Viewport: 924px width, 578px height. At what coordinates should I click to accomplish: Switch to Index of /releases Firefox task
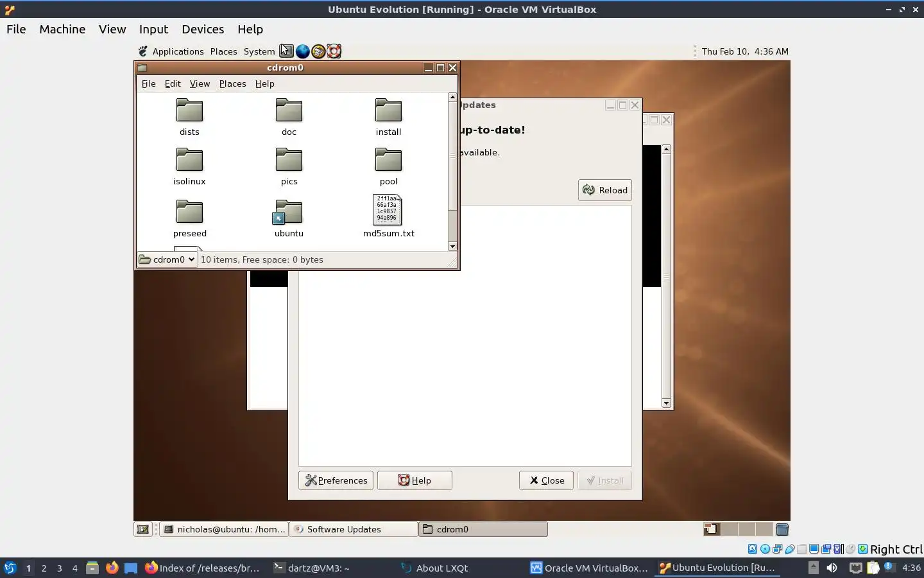click(203, 568)
